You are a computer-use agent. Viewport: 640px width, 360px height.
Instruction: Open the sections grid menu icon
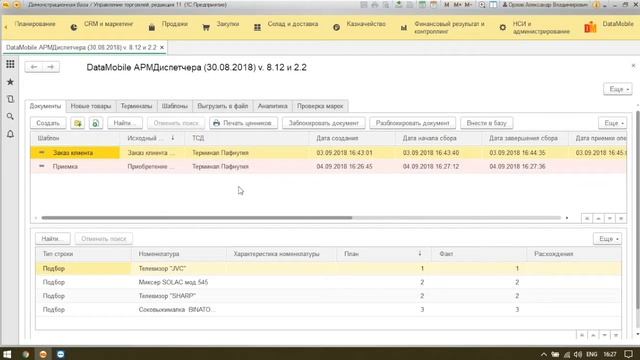tap(10, 64)
